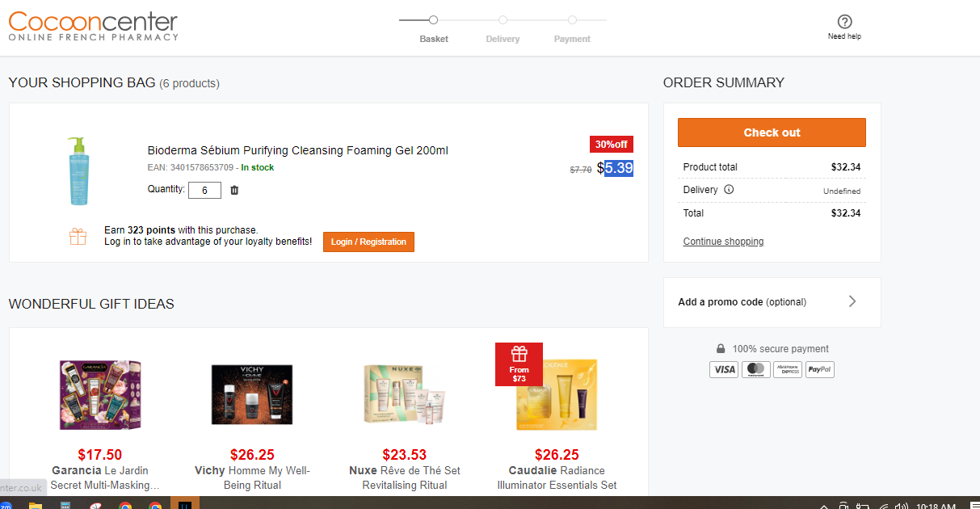
Task: Go to the Delivery step
Action: [503, 39]
